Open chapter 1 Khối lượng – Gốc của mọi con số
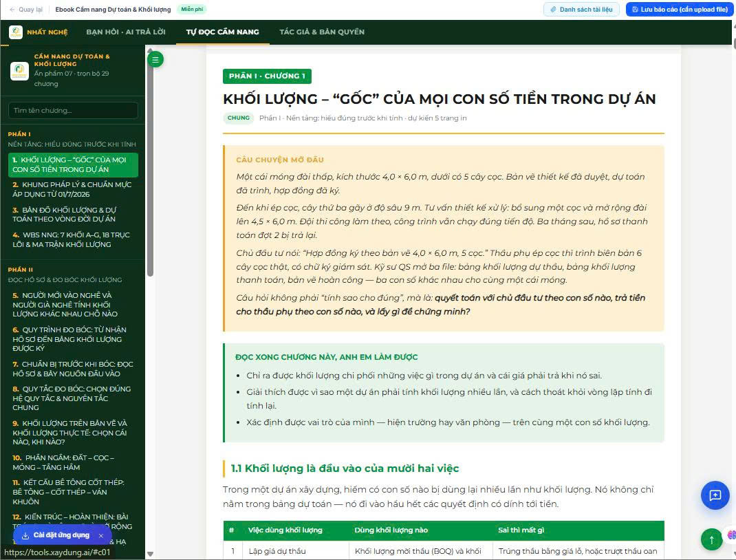The image size is (736, 560). click(73, 164)
